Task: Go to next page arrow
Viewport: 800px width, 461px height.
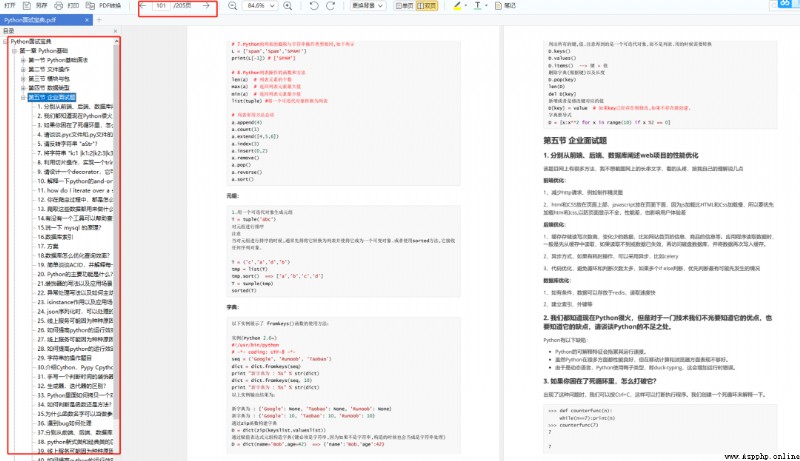Action: 206,6
